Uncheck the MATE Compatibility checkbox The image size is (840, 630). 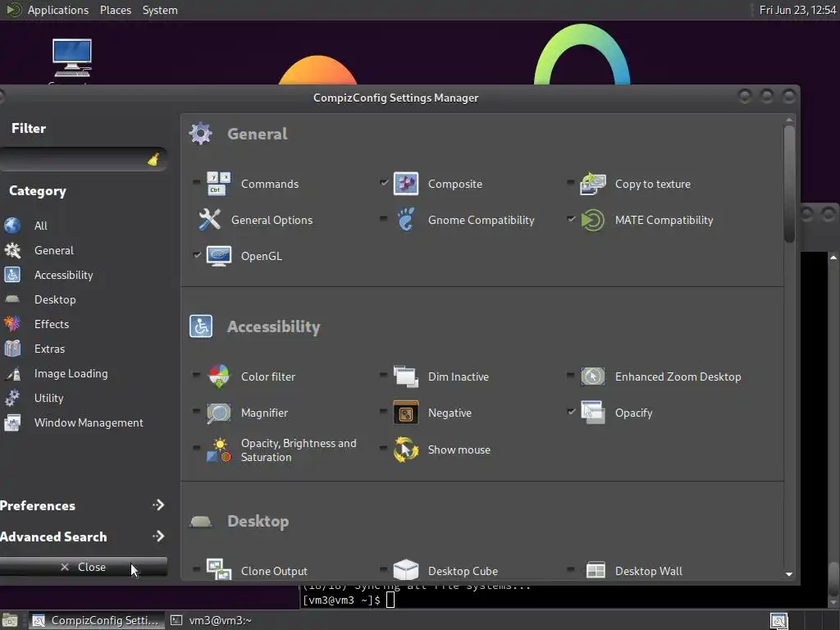(571, 218)
